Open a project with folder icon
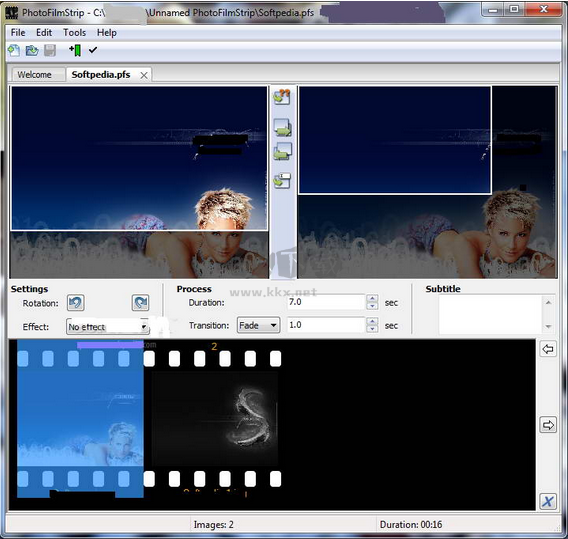 (32, 50)
